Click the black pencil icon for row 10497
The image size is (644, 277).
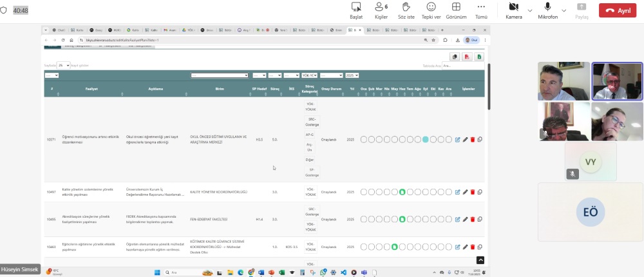465,192
